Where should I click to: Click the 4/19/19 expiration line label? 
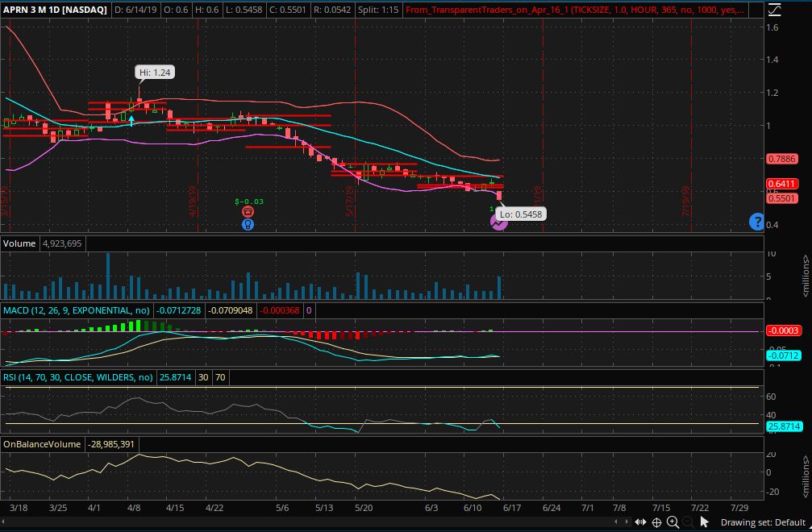point(194,202)
